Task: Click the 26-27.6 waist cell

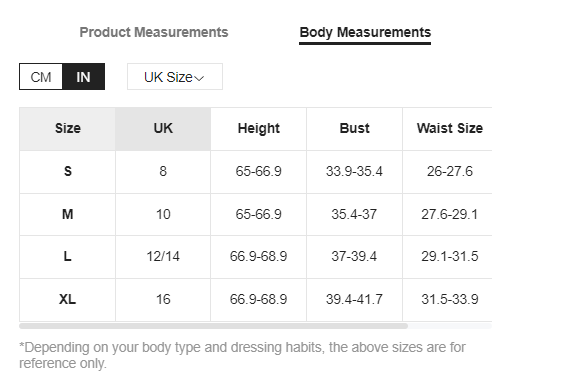Action: [x=449, y=172]
